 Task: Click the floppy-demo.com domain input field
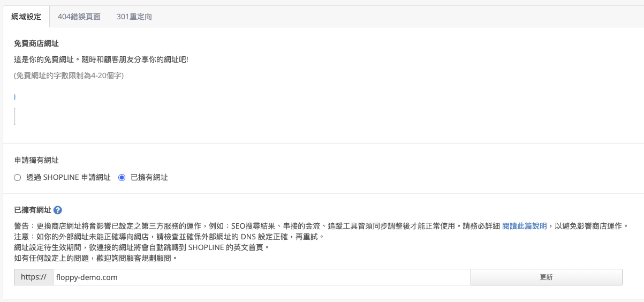click(261, 277)
